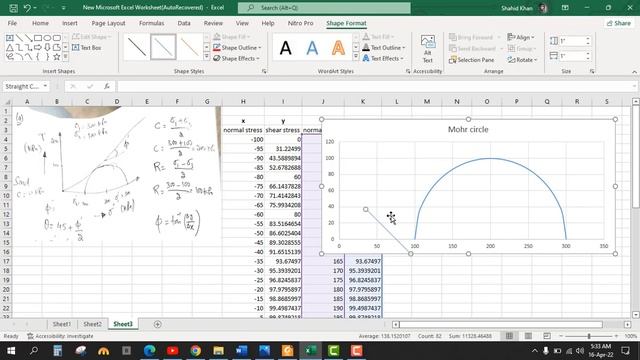Choose the triangle shape in Insert Shapes
The height and width of the screenshot is (360, 640).
[x=9, y=48]
